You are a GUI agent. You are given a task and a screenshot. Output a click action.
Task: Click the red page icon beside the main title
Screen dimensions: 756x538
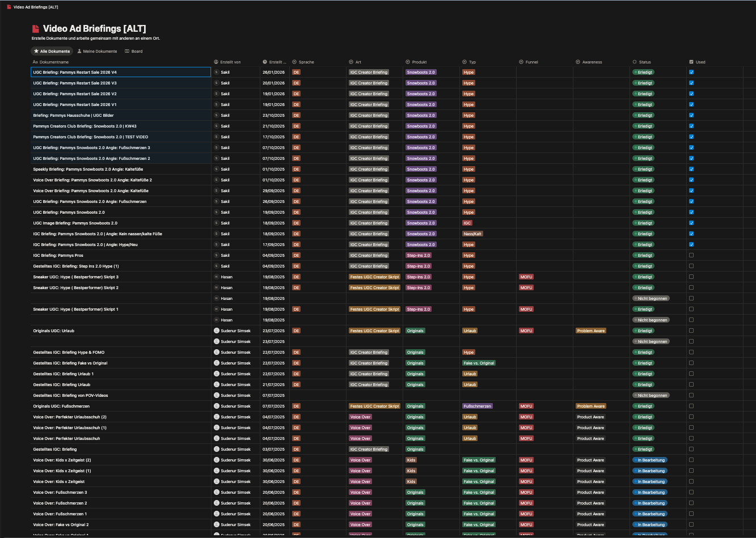pyautogui.click(x=36, y=29)
